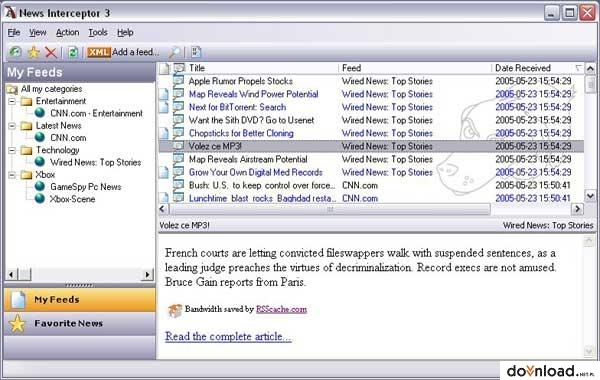Click the globe icon beside CNN.com under Latest News

[x=40, y=137]
